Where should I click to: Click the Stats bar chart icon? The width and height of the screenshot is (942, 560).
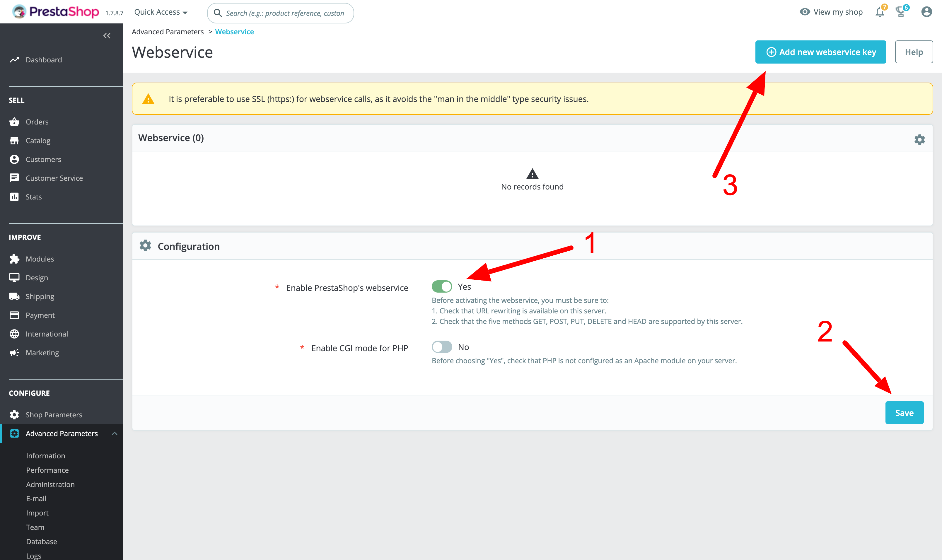[x=14, y=197]
